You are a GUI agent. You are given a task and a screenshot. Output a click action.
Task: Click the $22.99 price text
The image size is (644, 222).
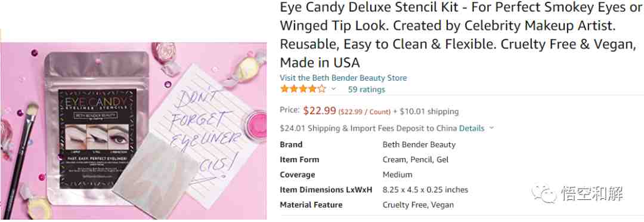coord(320,110)
